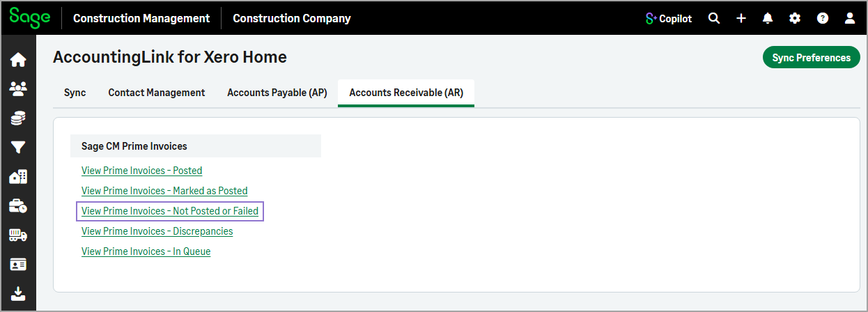Image resolution: width=868 pixels, height=312 pixels.
Task: Open the building icon in sidebar
Action: 18,177
